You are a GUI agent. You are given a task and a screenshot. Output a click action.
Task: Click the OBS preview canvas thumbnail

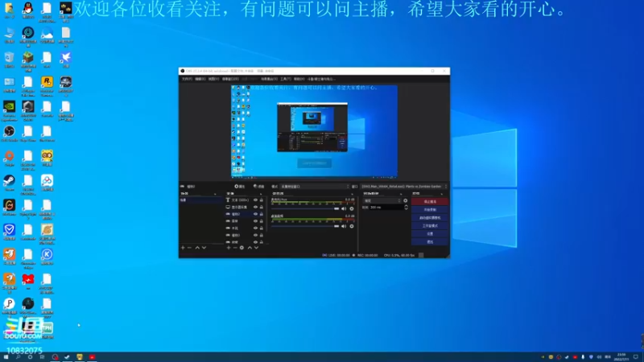coord(314,131)
